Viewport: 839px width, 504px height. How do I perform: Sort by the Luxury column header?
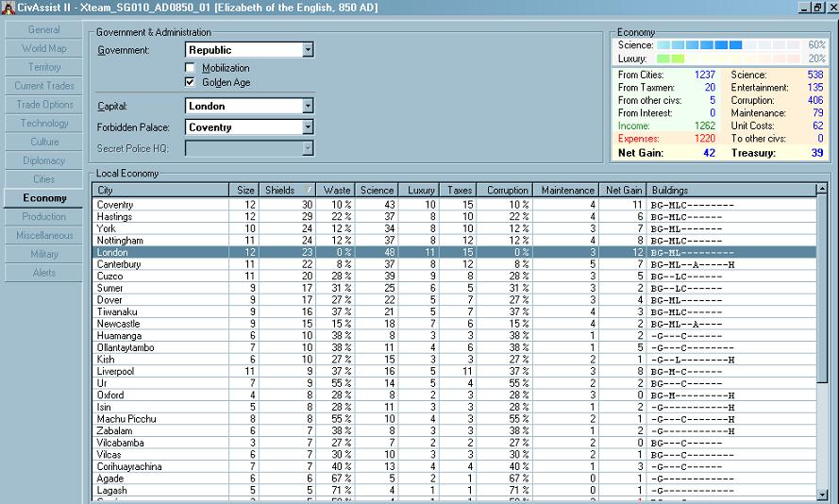(419, 190)
